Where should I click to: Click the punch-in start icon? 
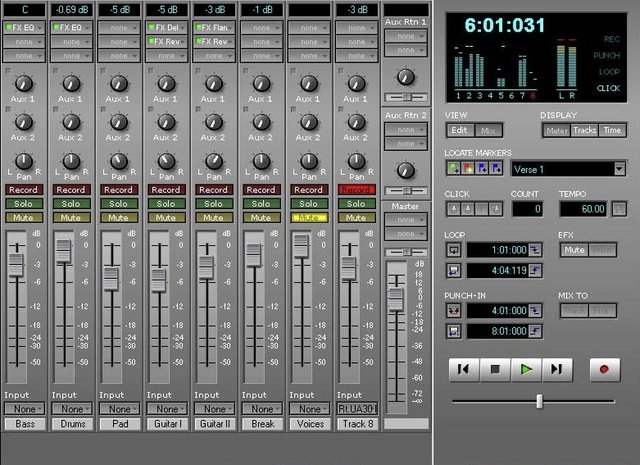pos(453,311)
